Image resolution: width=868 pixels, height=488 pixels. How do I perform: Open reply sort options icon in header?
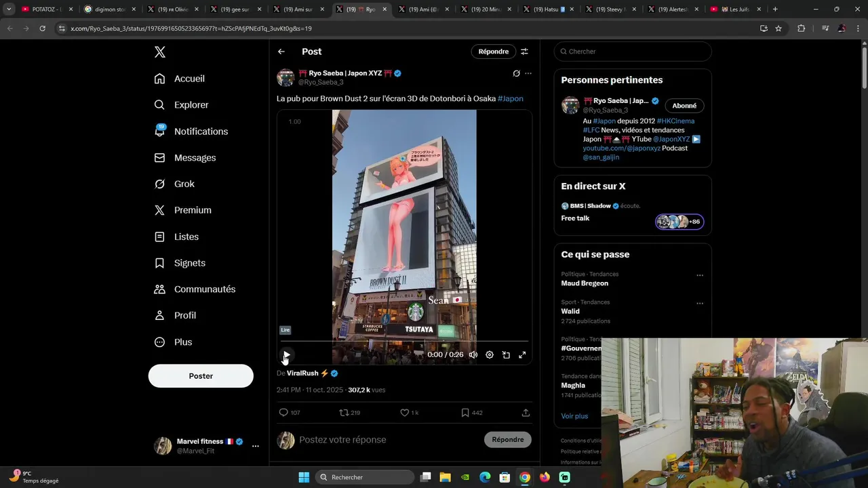pos(524,52)
